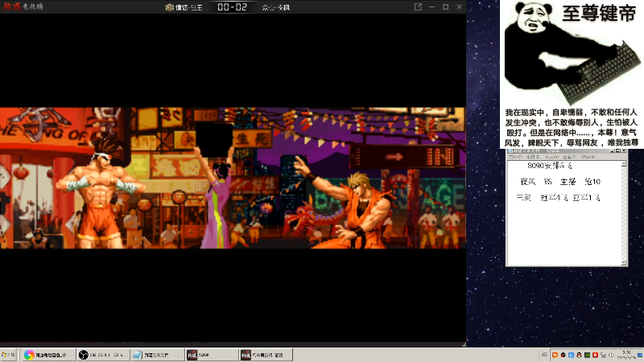
Task: Click the game window bottom-right resize grip
Action: coord(464,344)
